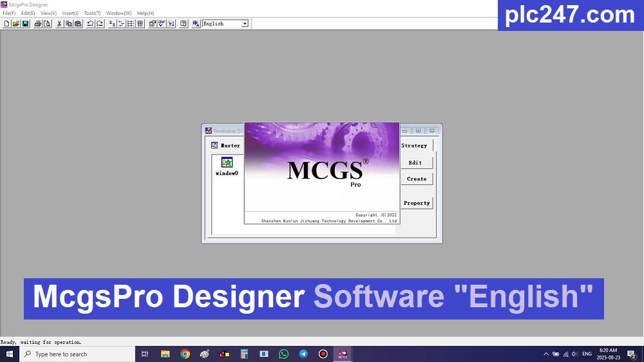Open Telegram from the taskbar
This screenshot has height=362, width=644.
(303, 354)
